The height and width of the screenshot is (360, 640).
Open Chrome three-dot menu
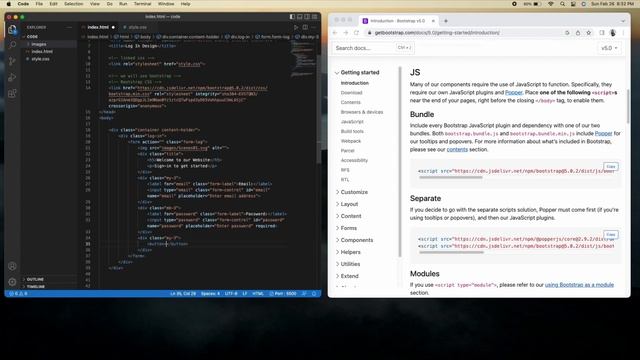(x=623, y=33)
